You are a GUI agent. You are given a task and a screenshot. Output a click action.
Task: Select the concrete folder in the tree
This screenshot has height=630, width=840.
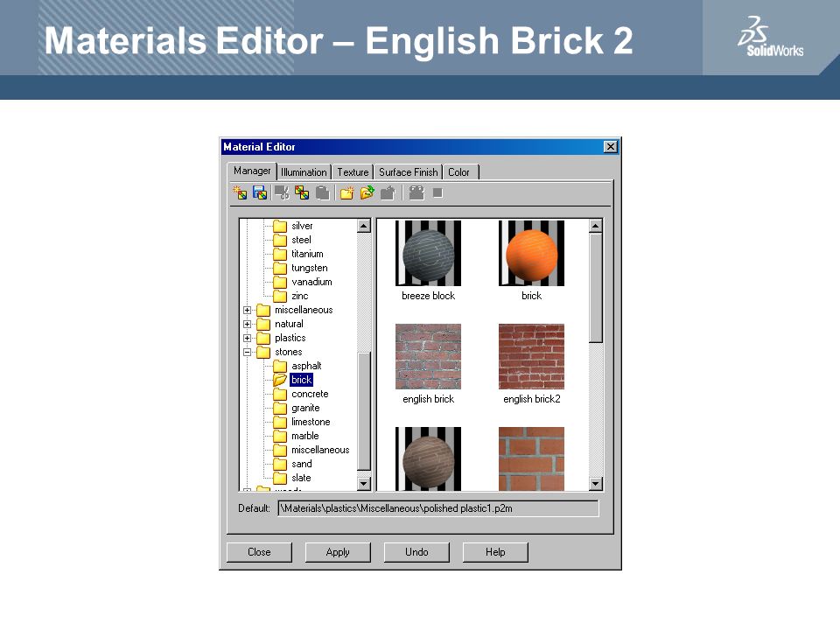click(310, 394)
